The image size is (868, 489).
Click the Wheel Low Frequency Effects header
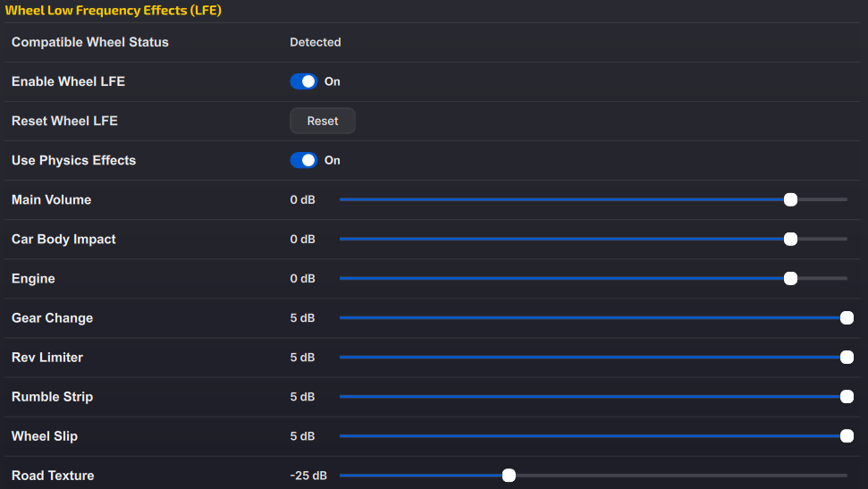click(114, 11)
